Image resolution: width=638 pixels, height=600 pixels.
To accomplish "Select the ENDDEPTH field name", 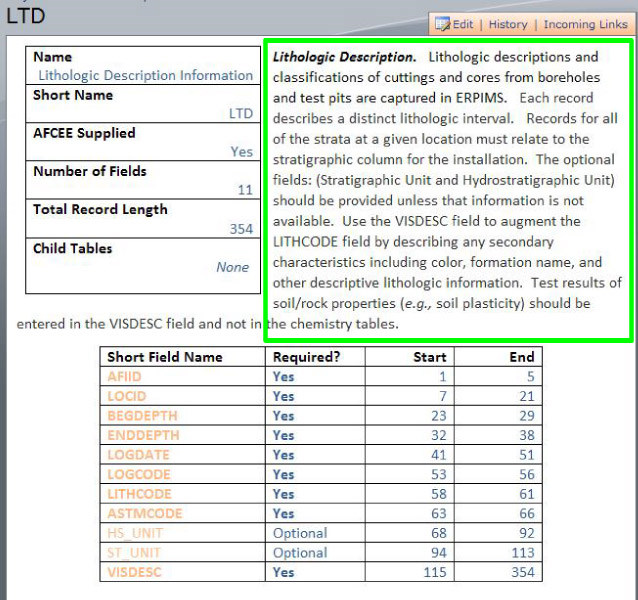I will point(142,435).
